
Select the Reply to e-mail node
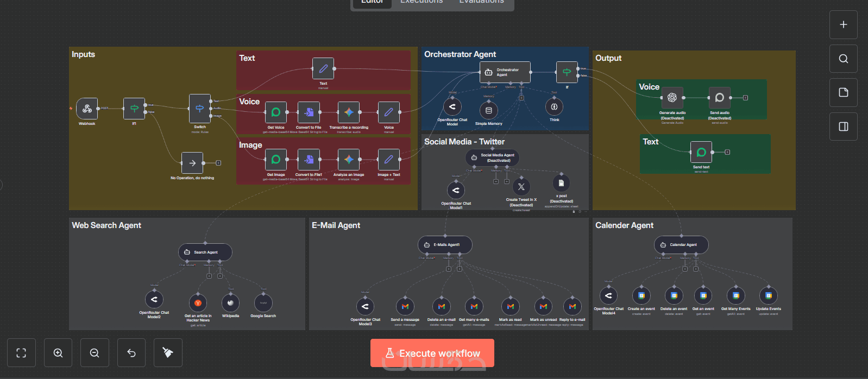573,307
